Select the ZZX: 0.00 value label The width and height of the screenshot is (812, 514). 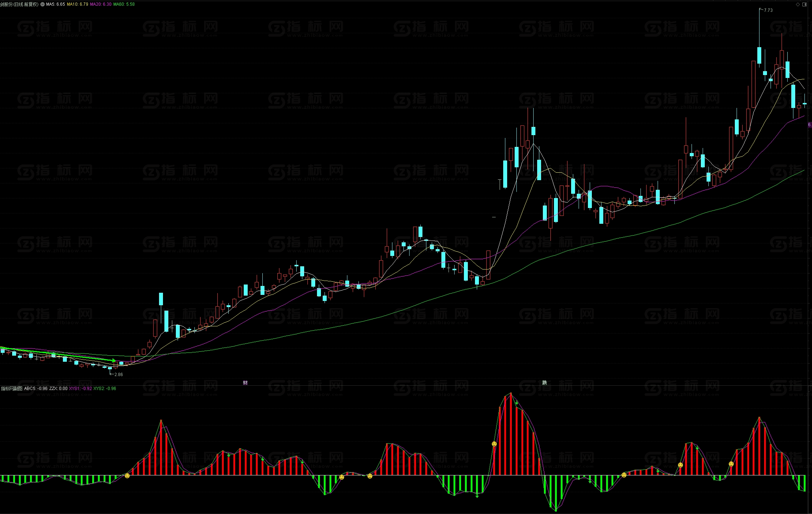point(58,389)
